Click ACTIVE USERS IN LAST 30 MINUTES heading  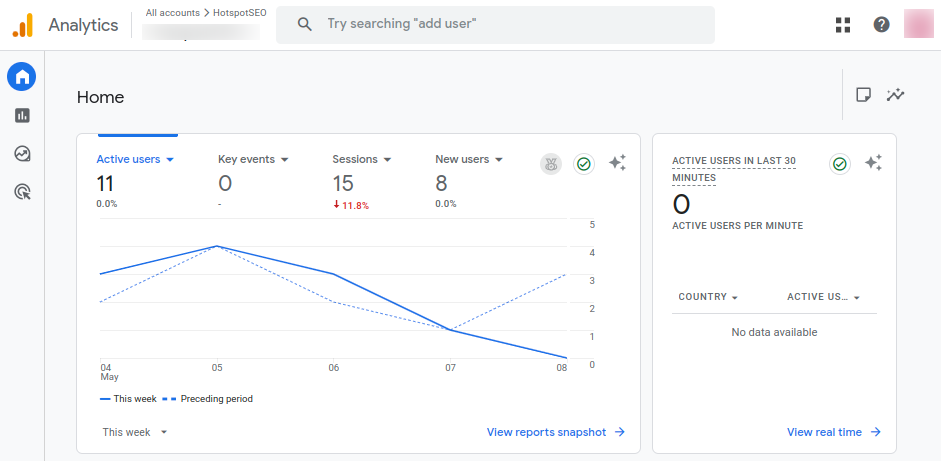[x=734, y=169]
